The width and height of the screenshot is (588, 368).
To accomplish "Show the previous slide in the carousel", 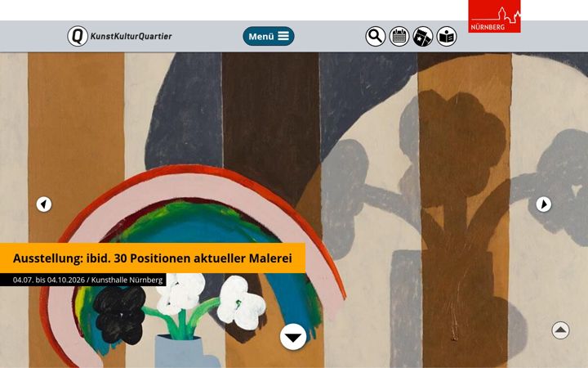I will (44, 204).
